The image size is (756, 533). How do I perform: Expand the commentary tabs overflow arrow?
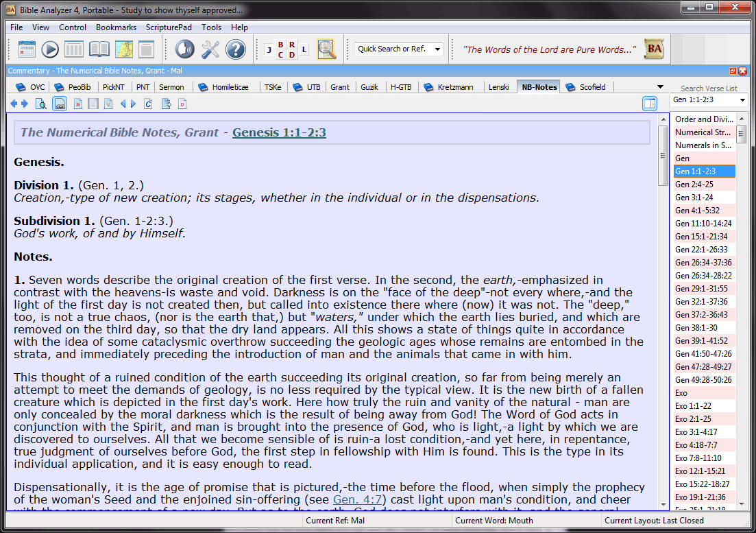pyautogui.click(x=660, y=87)
